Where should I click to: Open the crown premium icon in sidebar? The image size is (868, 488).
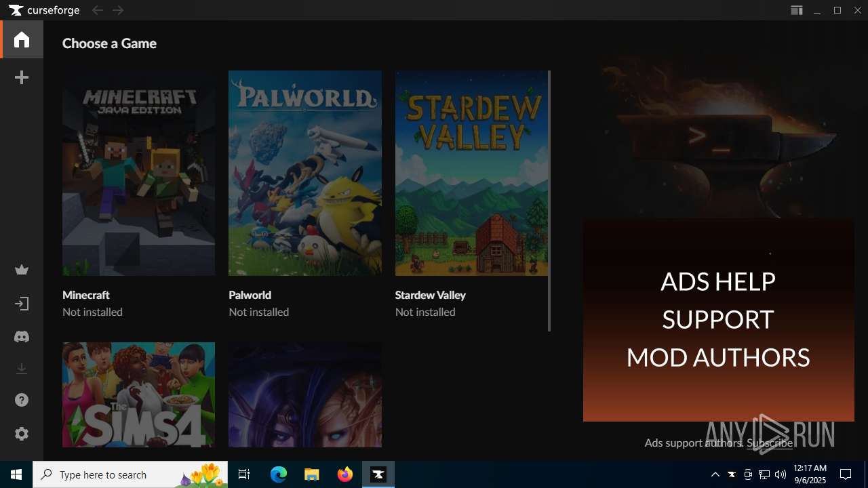coord(22,270)
